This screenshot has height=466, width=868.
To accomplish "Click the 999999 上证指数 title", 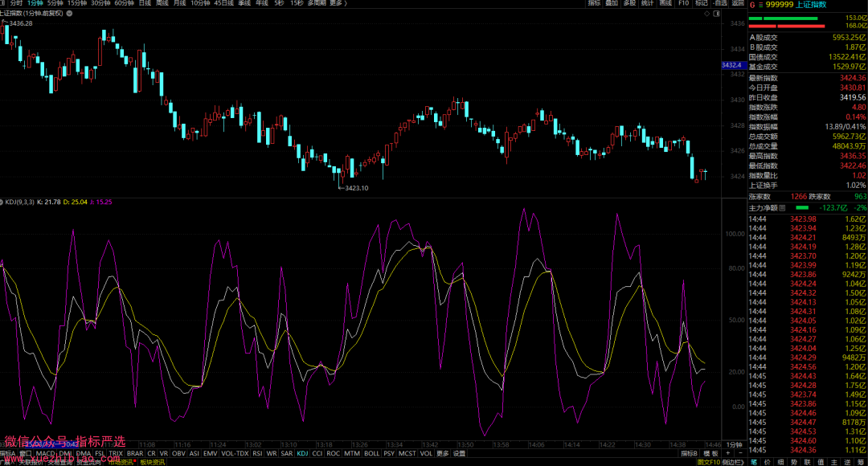I will [x=796, y=5].
